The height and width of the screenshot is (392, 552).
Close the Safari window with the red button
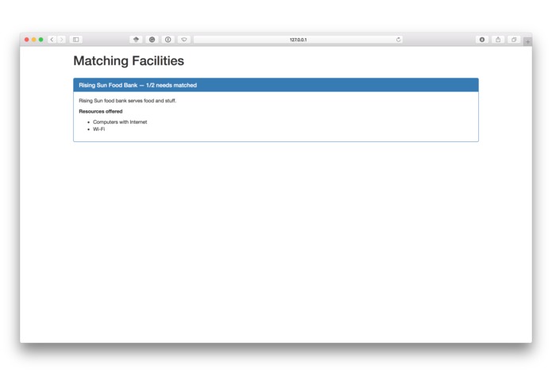click(27, 40)
